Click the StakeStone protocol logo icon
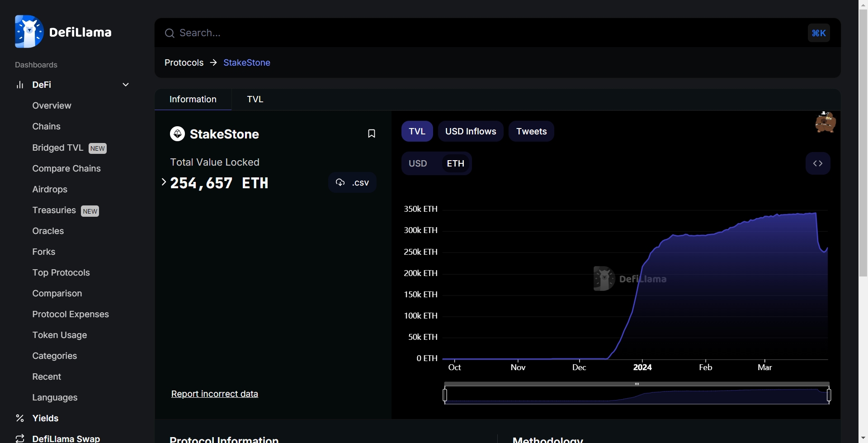 [177, 134]
